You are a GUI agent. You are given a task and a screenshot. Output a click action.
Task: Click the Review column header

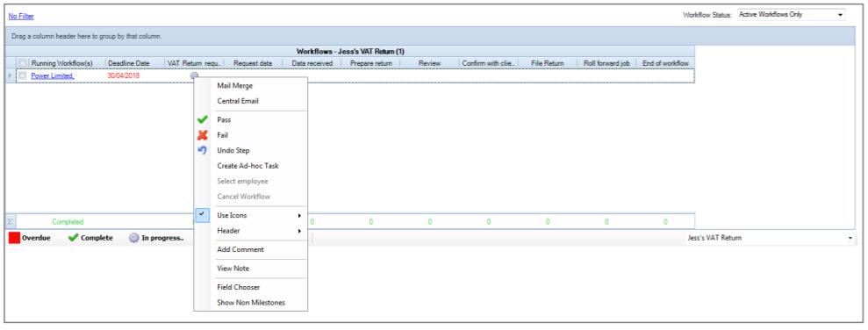tap(429, 63)
